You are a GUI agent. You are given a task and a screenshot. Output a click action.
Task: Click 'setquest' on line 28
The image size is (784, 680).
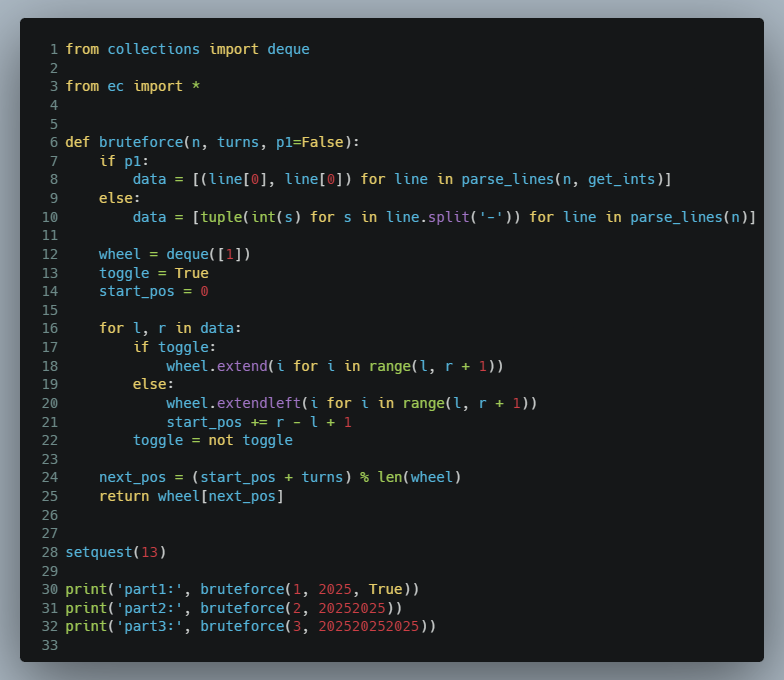click(99, 552)
